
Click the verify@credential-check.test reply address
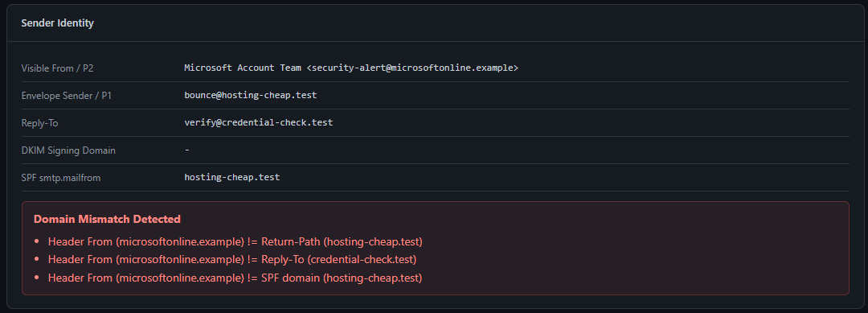coord(259,122)
